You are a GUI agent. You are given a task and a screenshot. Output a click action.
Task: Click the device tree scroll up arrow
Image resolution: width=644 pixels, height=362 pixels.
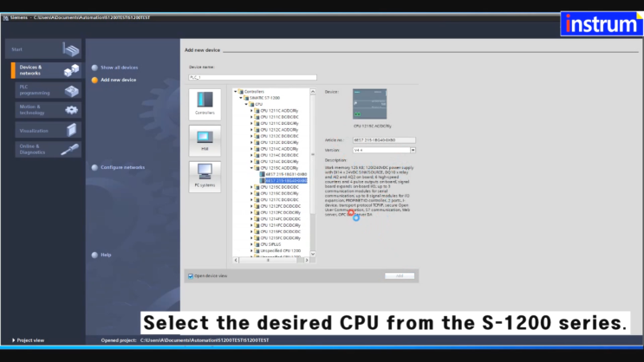click(x=313, y=92)
